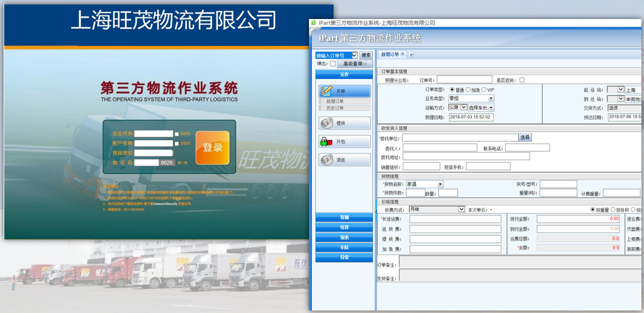Click the 派送 delivery icon
Image resolution: width=644 pixels, height=313 pixels.
coord(327,160)
